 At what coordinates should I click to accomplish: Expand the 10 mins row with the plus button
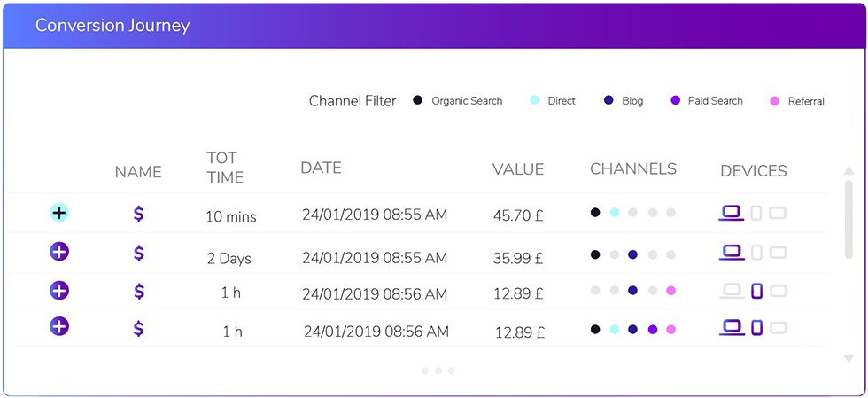pyautogui.click(x=59, y=213)
